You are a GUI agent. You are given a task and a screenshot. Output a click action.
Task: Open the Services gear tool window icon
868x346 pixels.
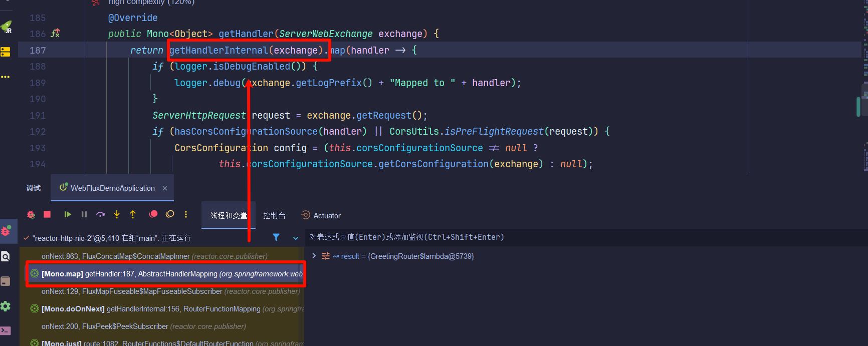pyautogui.click(x=6, y=306)
